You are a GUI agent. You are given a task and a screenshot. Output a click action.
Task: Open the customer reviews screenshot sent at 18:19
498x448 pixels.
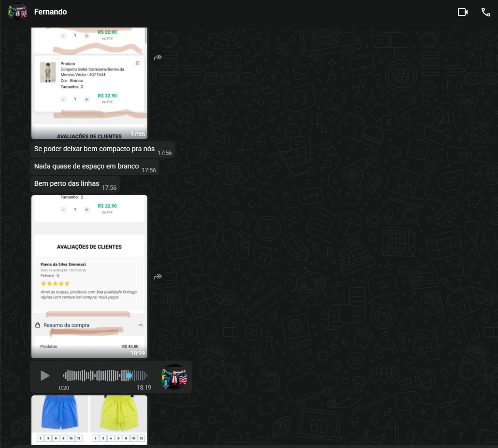click(x=89, y=277)
